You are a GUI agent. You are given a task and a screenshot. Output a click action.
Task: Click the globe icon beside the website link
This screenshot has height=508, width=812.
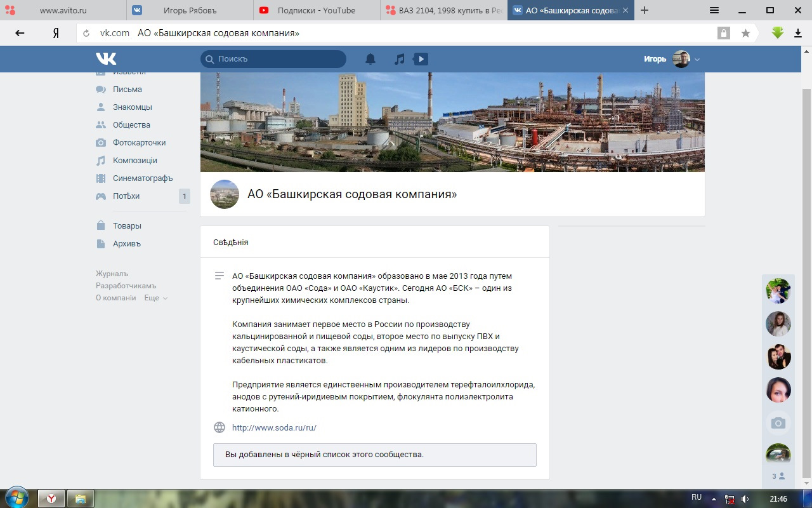219,427
